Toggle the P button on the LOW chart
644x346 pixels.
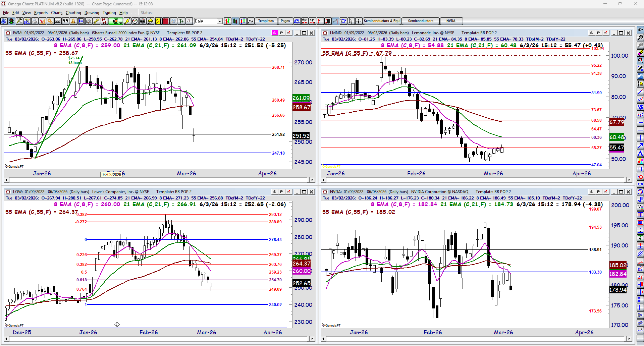[281, 192]
